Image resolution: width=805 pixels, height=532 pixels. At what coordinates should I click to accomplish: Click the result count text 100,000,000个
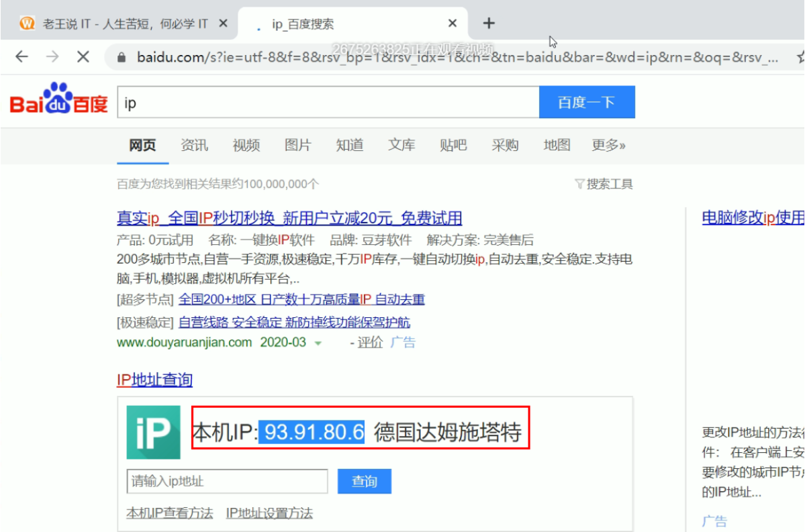281,184
